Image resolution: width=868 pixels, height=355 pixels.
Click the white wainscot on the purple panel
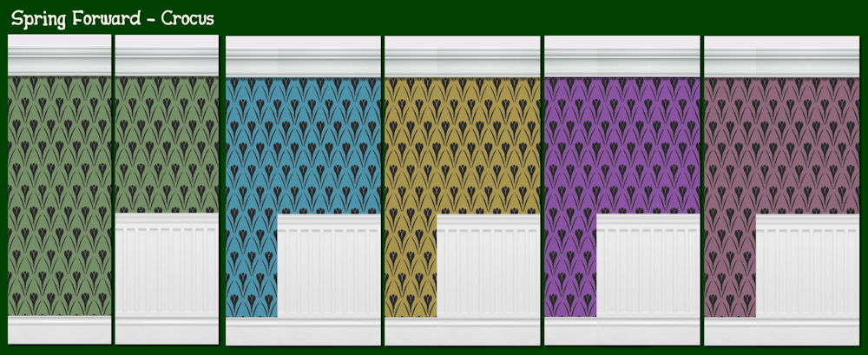coord(648,266)
